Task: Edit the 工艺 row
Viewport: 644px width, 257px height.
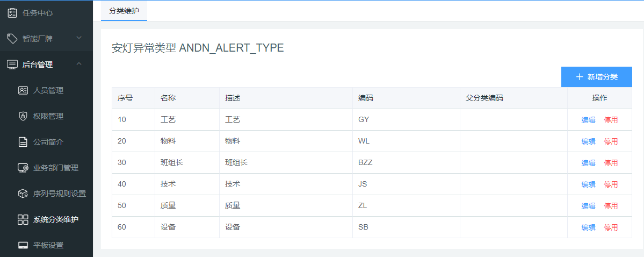Action: point(588,120)
